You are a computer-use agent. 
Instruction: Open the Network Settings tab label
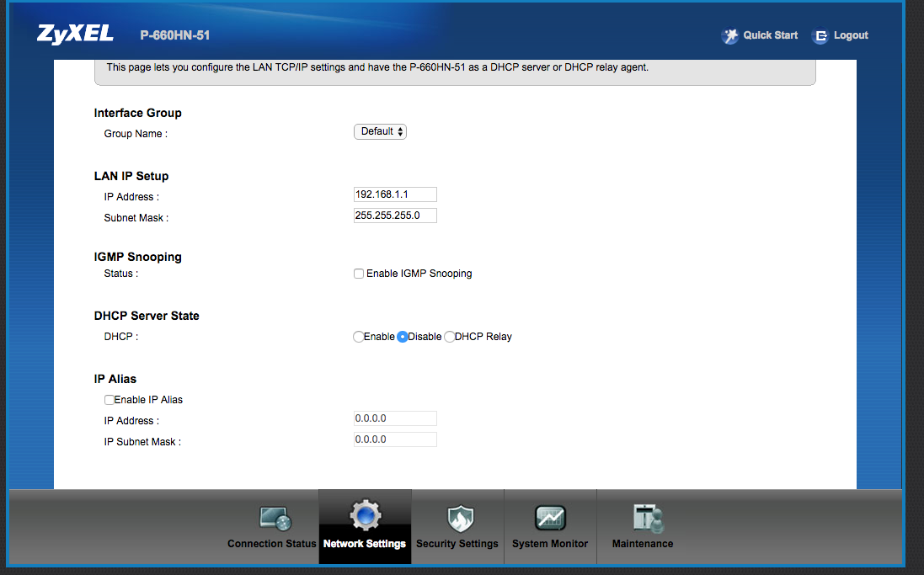coord(364,543)
